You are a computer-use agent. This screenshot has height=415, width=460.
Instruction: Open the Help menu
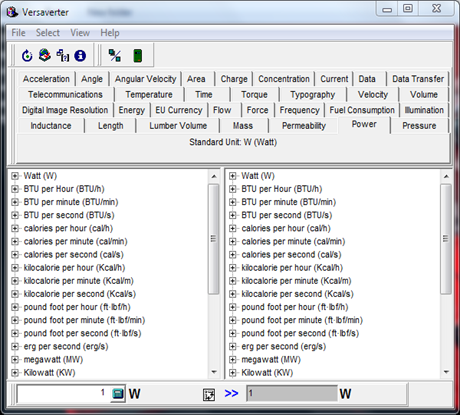click(110, 33)
